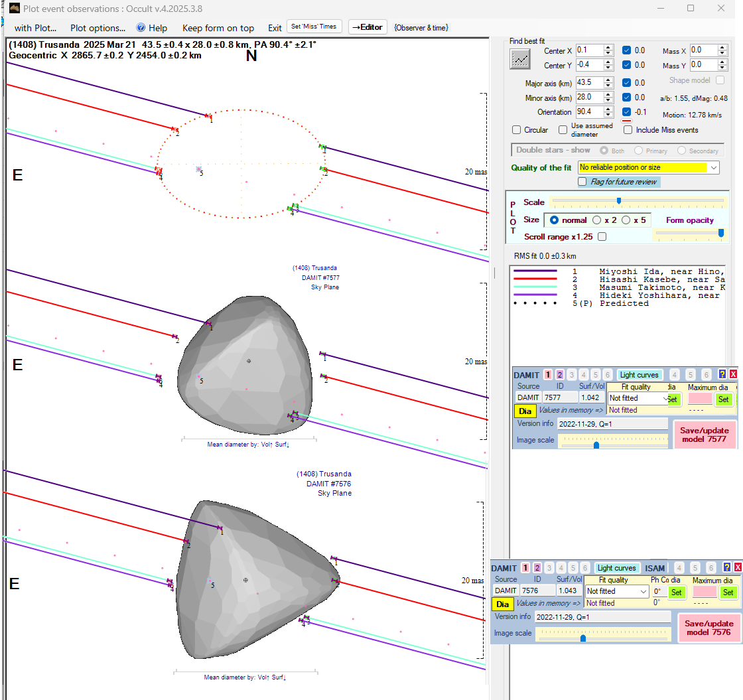743x700 pixels.
Task: Adjust the plot Scale slider
Action: [619, 201]
